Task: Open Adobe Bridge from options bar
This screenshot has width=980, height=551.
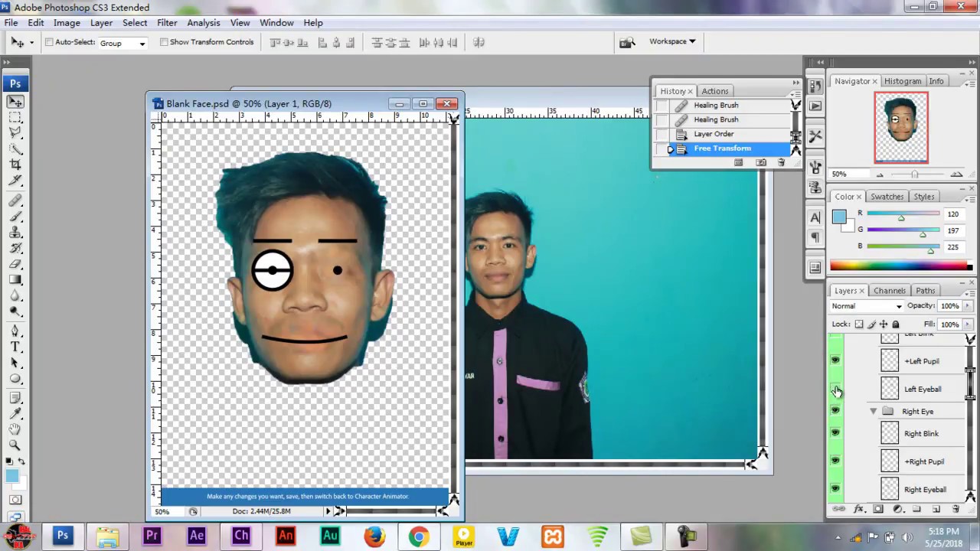Action: (627, 42)
